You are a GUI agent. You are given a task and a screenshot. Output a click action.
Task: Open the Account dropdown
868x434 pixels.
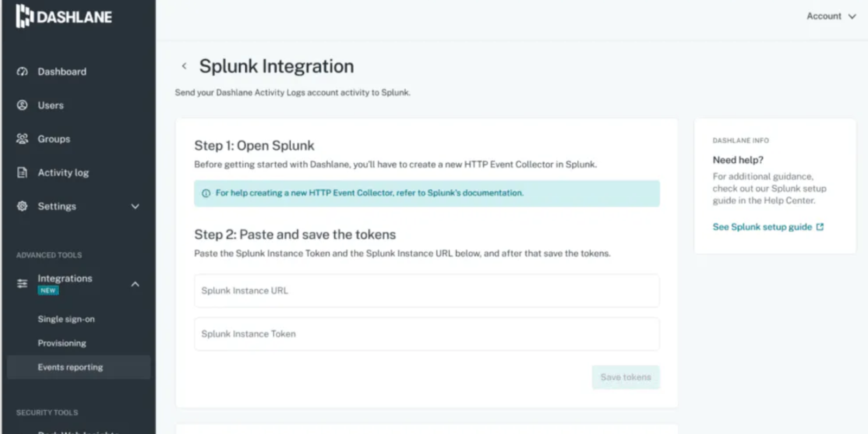[x=831, y=16]
